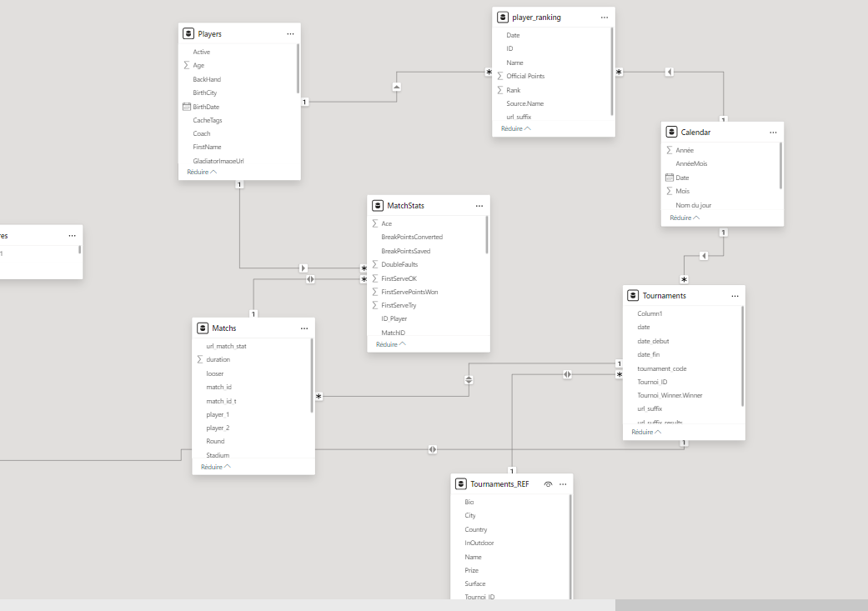Screen dimensions: 868x611
Task: Click Matchs table vertical scrollbar
Action: pyautogui.click(x=312, y=376)
